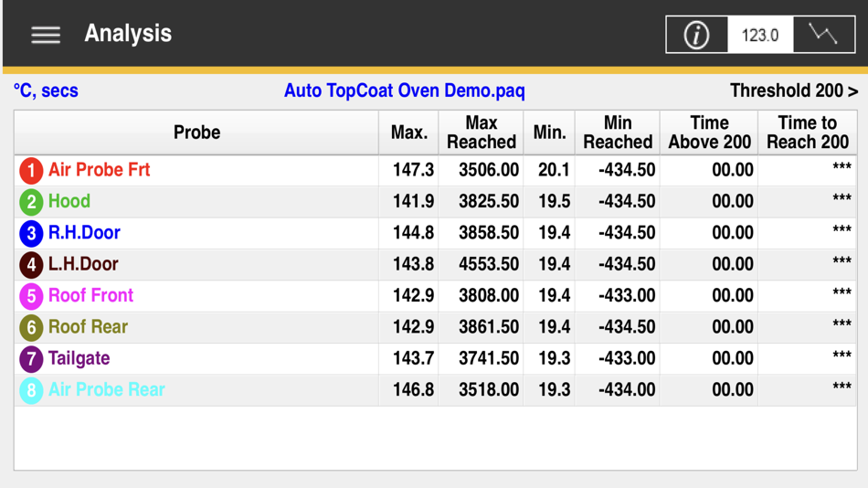Screen dimensions: 868x488
Task: Sort by the Max Reached column header
Action: (481, 133)
